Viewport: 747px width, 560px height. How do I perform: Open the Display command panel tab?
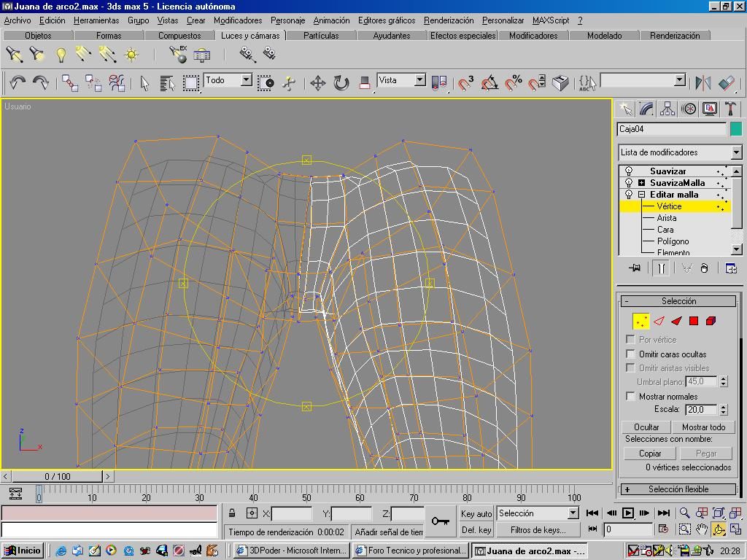tap(710, 109)
